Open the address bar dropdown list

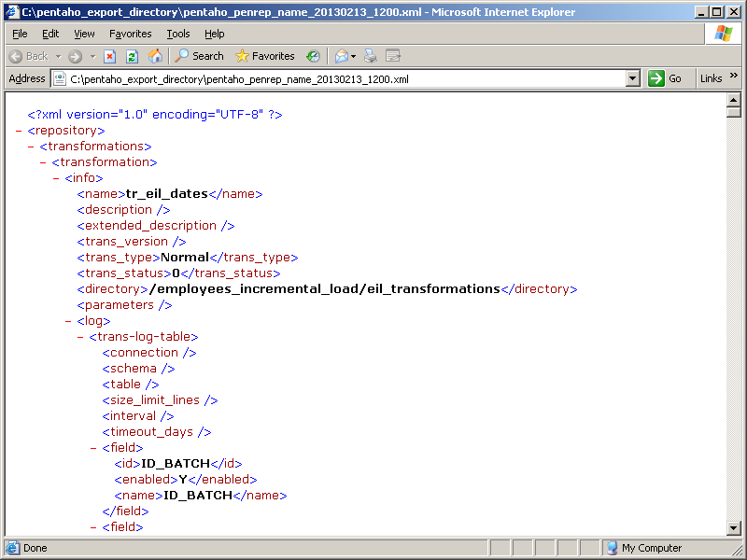click(633, 78)
